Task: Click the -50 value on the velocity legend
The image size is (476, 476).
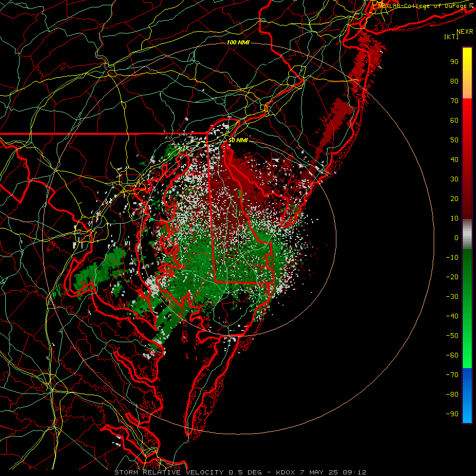Action: (452, 335)
